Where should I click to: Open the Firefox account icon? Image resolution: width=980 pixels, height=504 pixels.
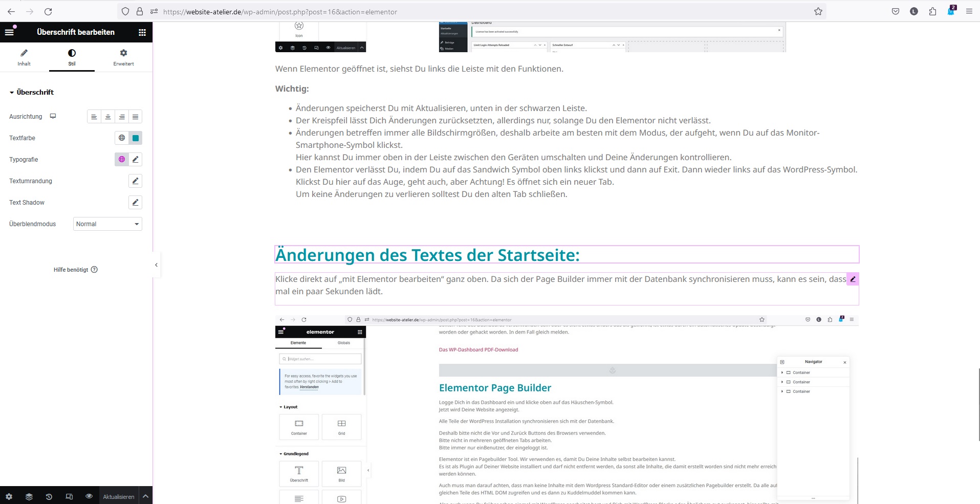coord(914,11)
